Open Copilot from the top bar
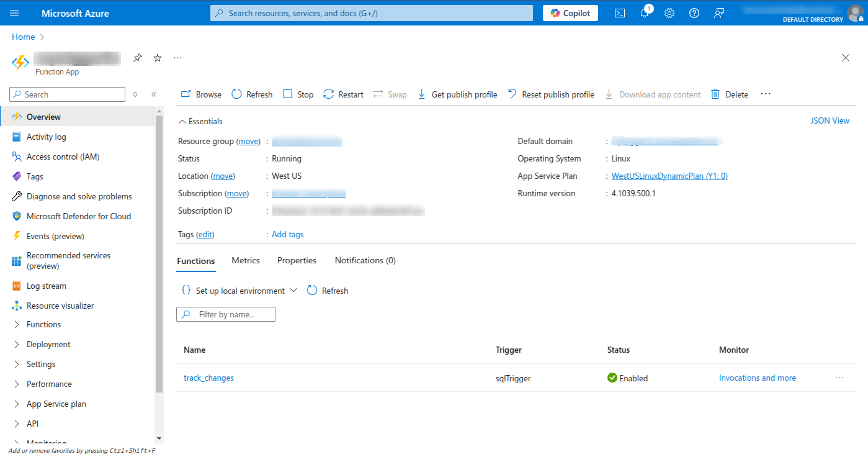This screenshot has height=454, width=868. (569, 12)
